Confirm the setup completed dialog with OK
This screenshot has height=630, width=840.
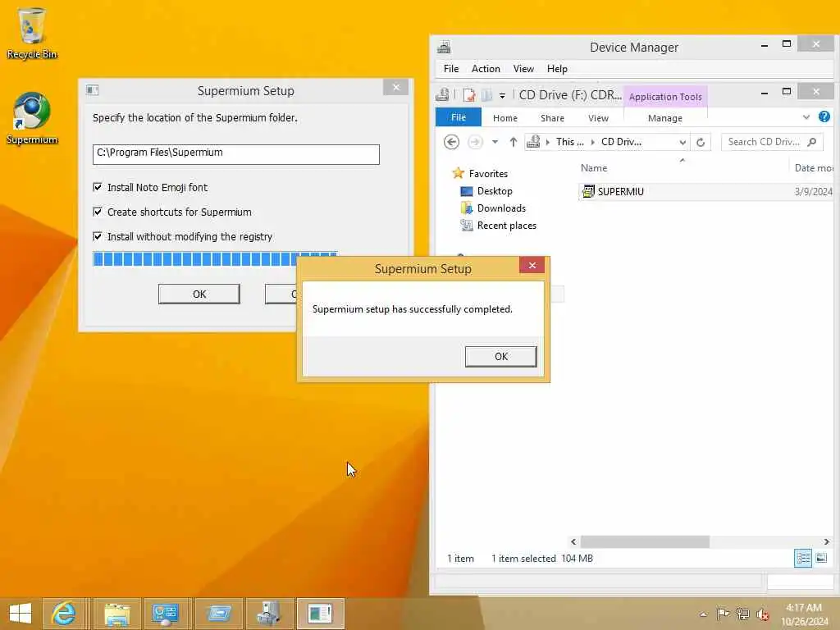click(x=500, y=356)
